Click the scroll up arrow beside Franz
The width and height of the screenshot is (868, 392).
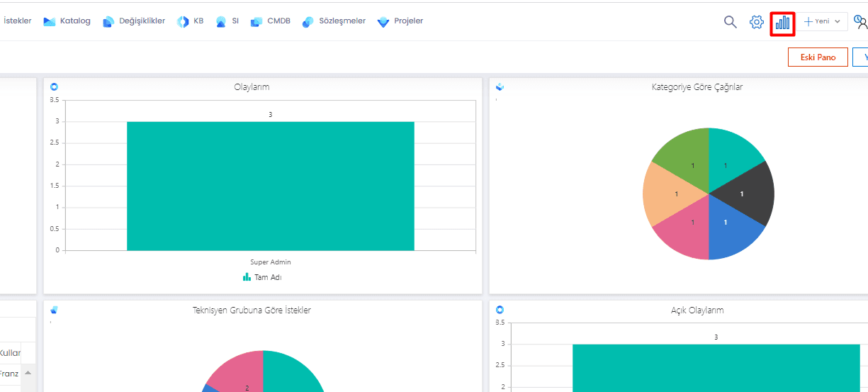point(28,373)
